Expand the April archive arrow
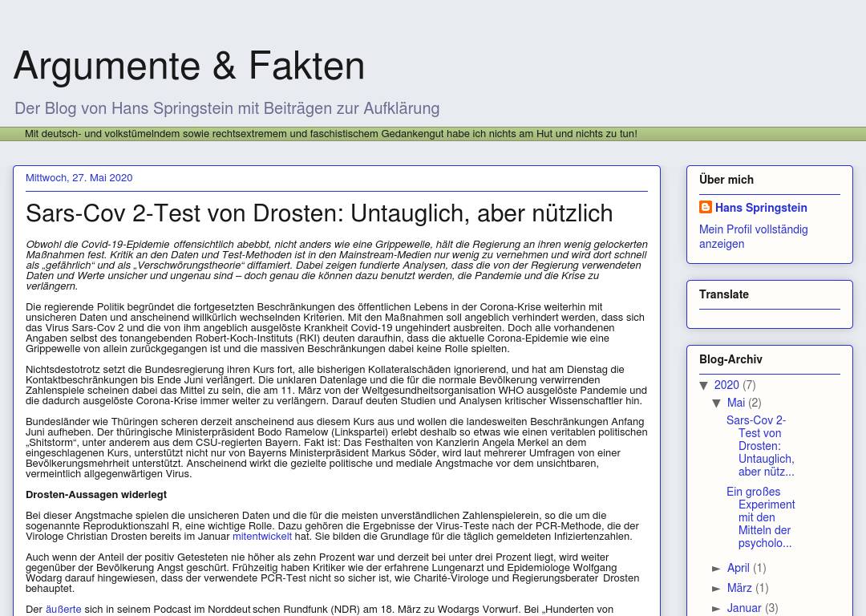 coord(717,569)
